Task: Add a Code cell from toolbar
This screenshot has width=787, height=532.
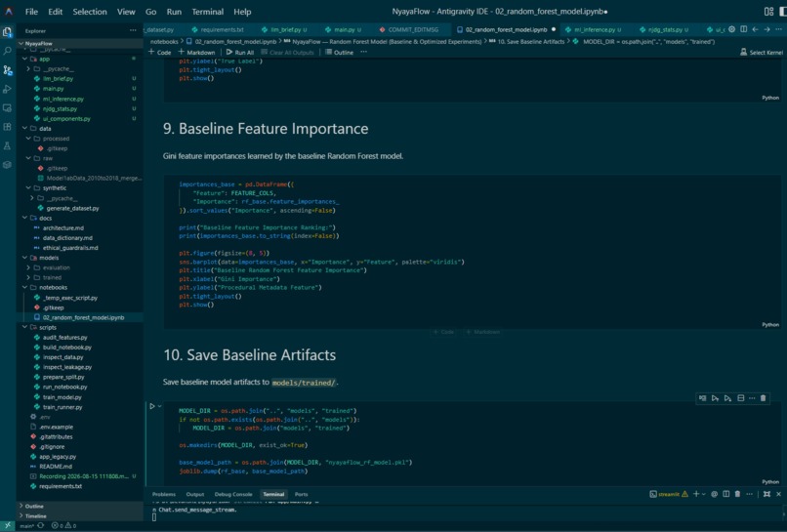Action: [x=160, y=52]
